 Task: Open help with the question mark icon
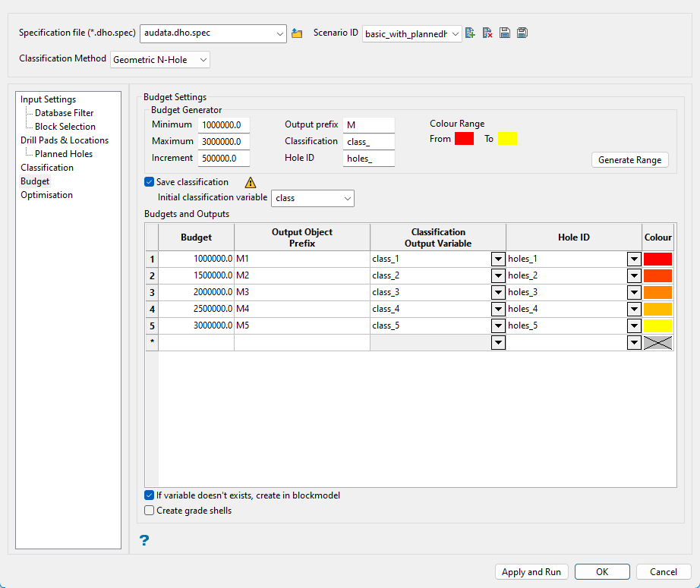143,540
